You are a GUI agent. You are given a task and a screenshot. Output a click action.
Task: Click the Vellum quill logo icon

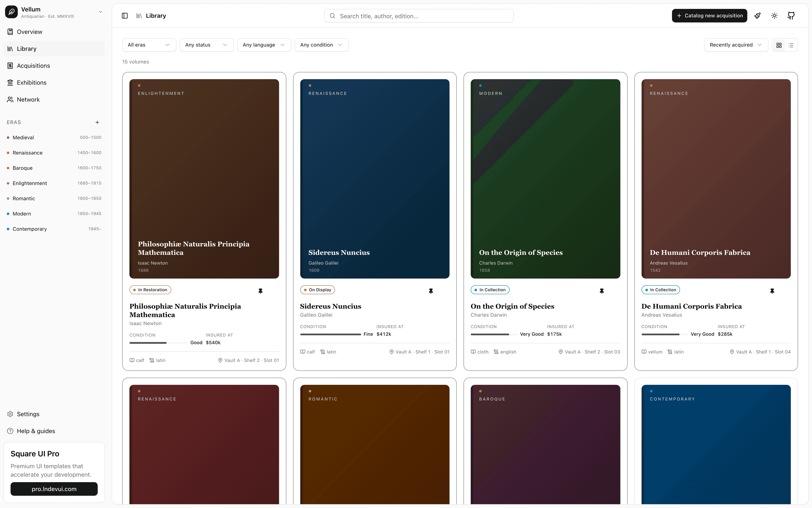(11, 12)
